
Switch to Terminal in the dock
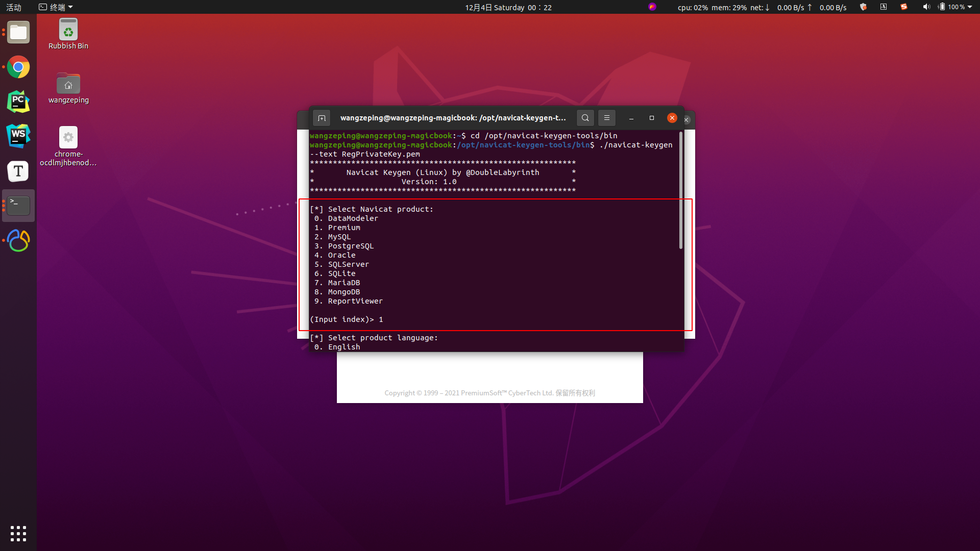pyautogui.click(x=18, y=206)
